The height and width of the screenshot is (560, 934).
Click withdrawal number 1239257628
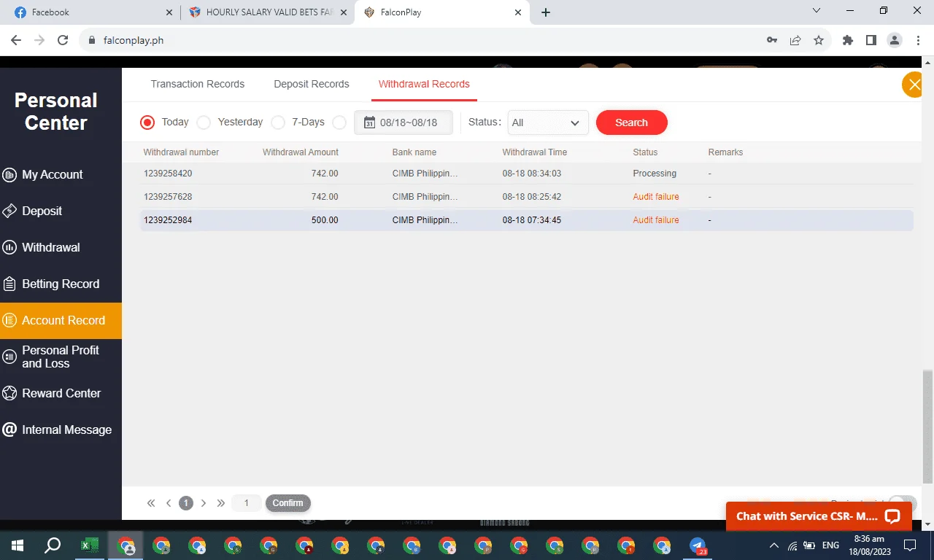click(168, 197)
